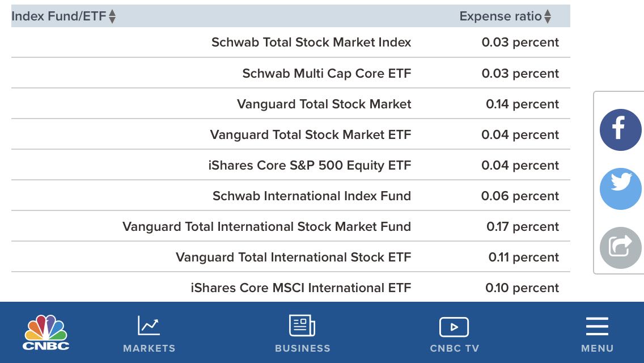
Task: Open the CNBC TV play icon
Action: coord(454,327)
